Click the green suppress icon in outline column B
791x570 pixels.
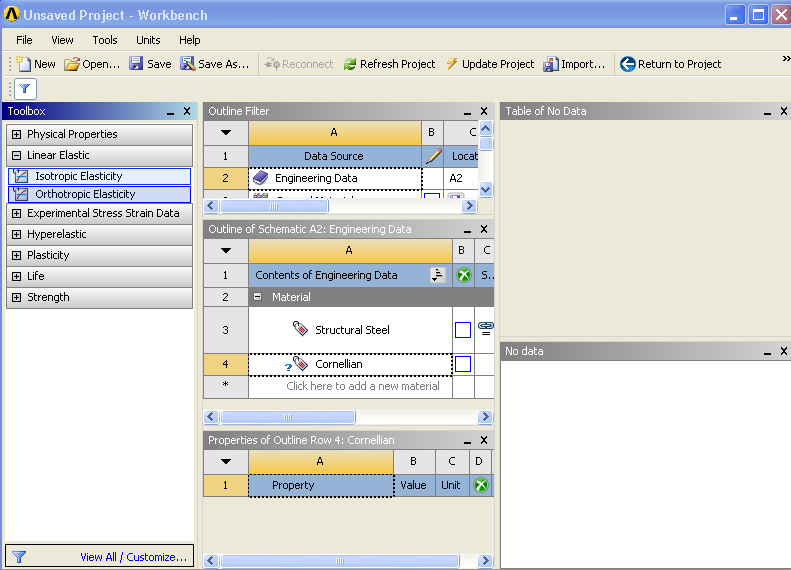click(463, 275)
